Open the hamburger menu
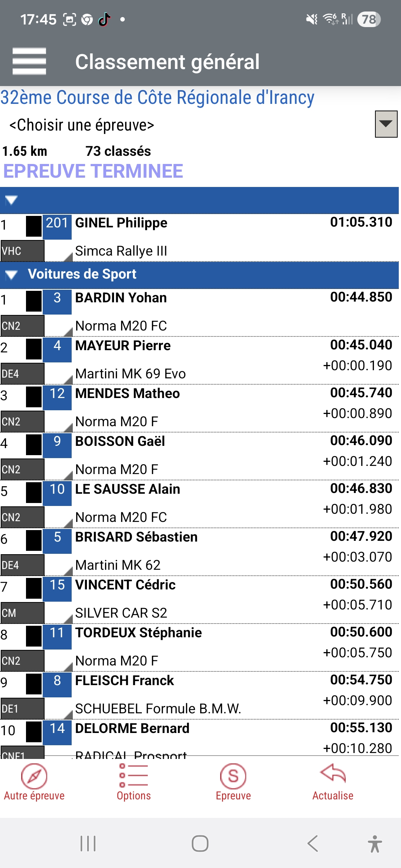Image resolution: width=401 pixels, height=868 pixels. [x=29, y=61]
